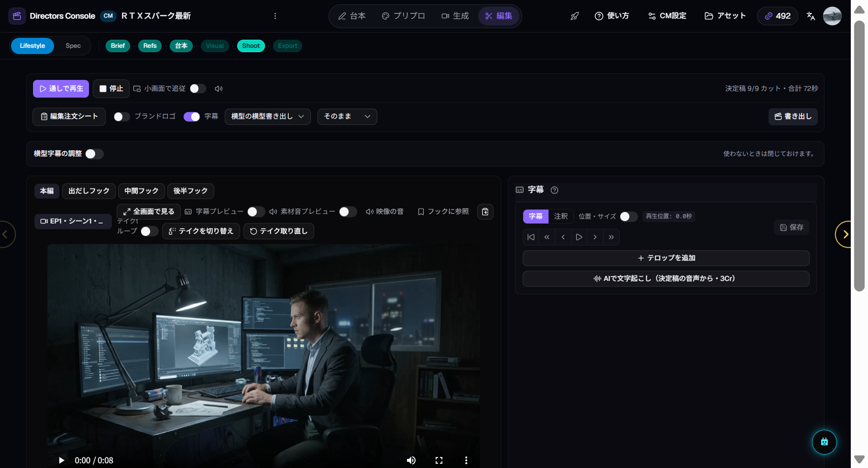Select 出だしフック tab
The image size is (868, 468).
[89, 191]
